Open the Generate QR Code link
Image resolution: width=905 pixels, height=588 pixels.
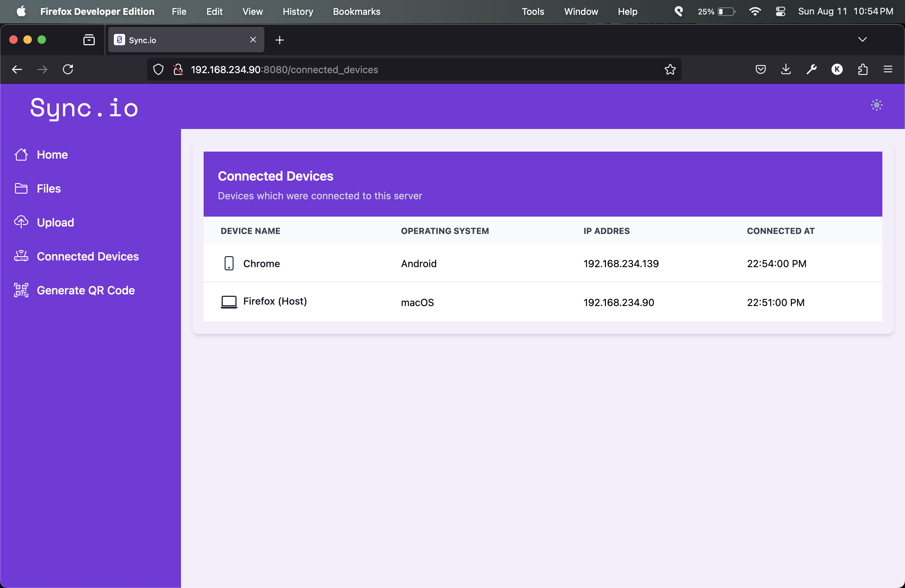tap(86, 290)
